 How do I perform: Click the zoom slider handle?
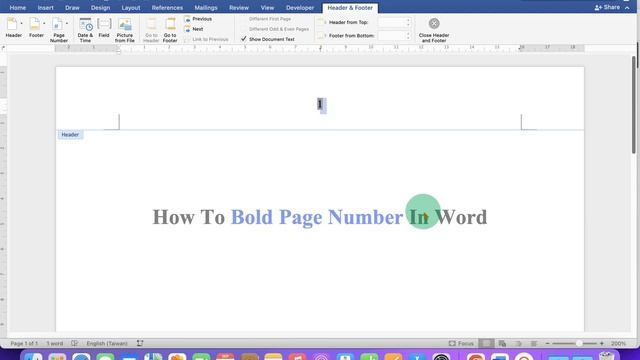[579, 344]
